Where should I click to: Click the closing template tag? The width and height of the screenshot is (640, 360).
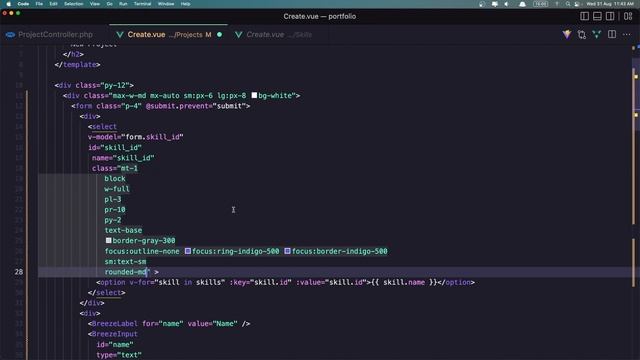78,64
